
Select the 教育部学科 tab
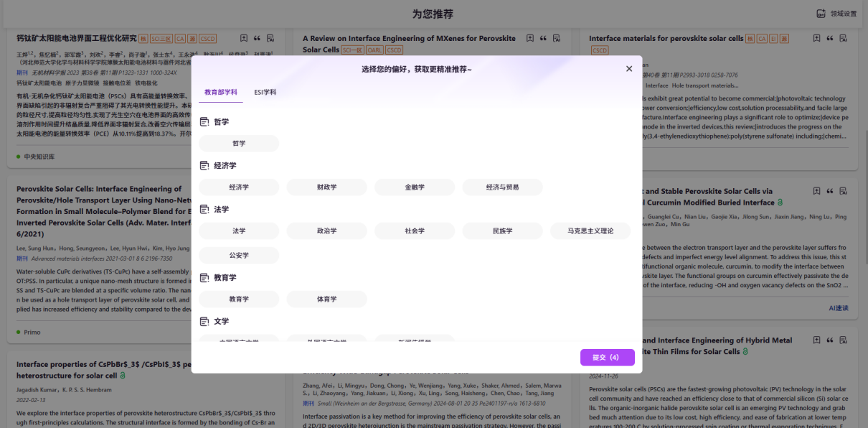click(x=220, y=93)
